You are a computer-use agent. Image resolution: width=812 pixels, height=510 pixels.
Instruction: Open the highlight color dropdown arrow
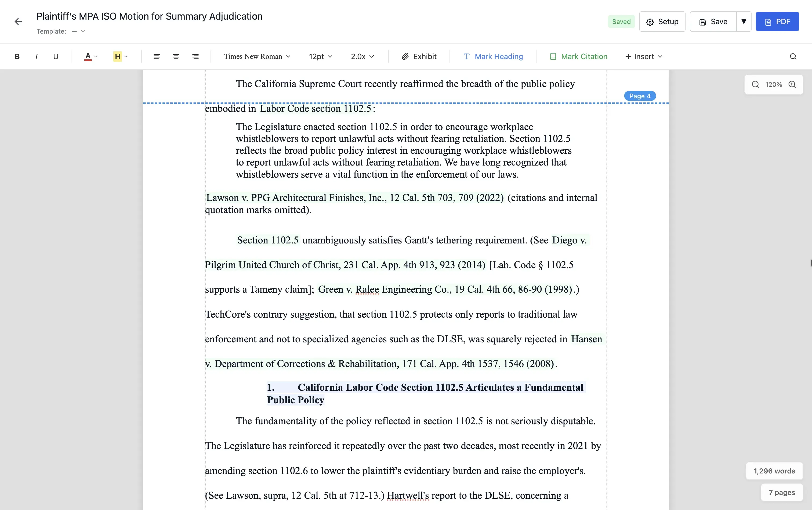pyautogui.click(x=126, y=56)
